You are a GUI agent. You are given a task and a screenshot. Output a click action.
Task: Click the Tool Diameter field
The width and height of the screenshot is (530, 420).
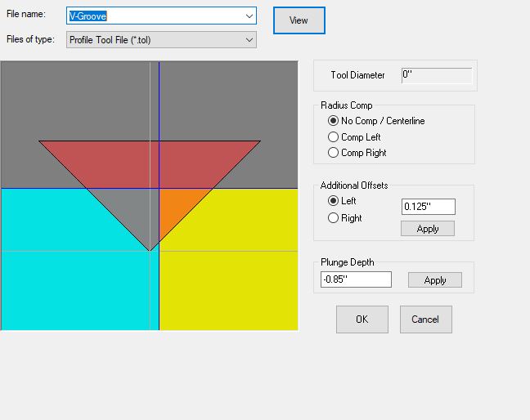click(x=437, y=75)
